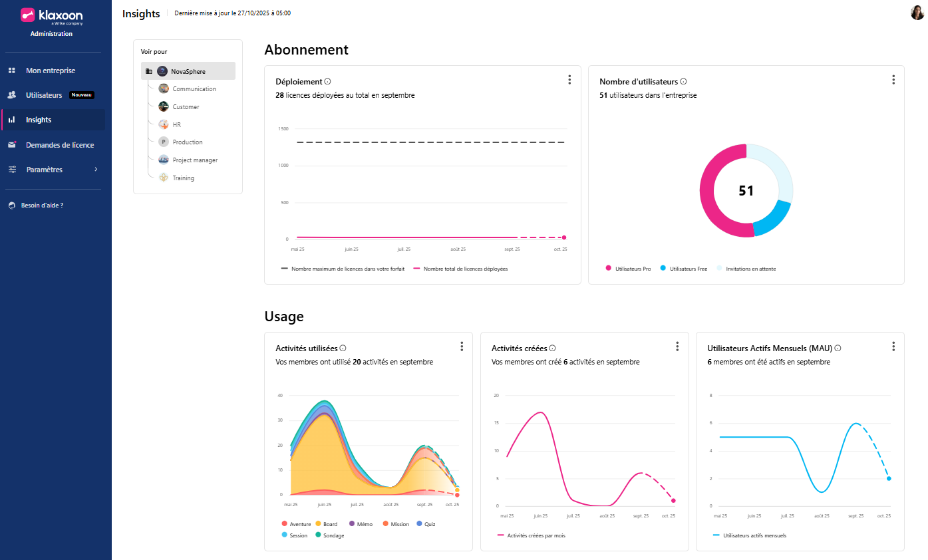Click the info icon next to Déploiement

pos(328,82)
